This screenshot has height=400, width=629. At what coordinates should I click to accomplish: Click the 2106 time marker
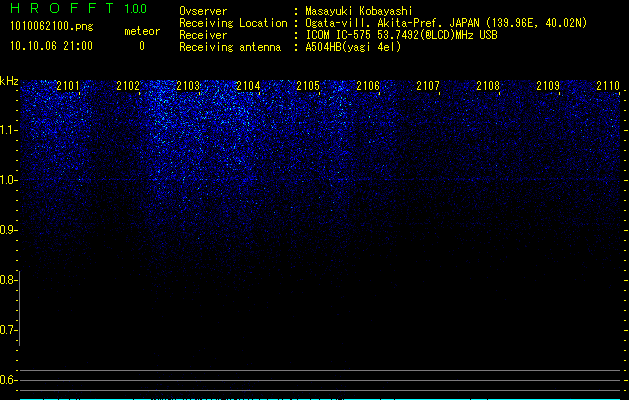[368, 86]
